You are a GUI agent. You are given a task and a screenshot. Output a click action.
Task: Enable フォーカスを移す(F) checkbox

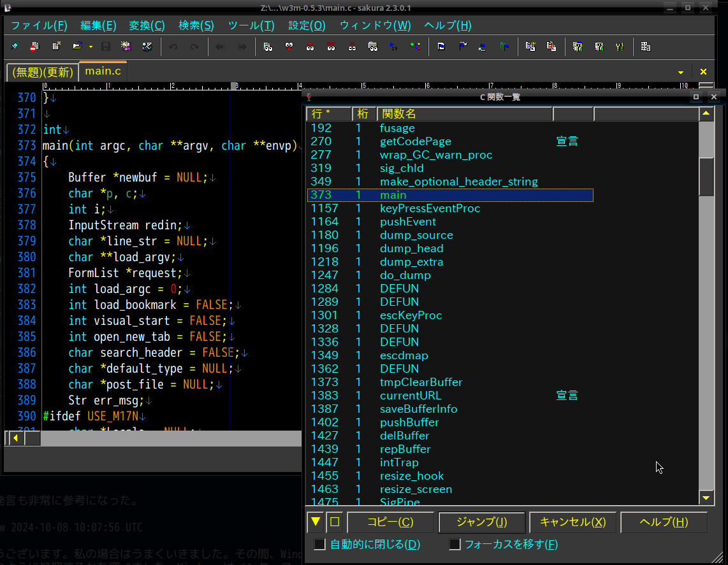click(x=455, y=544)
